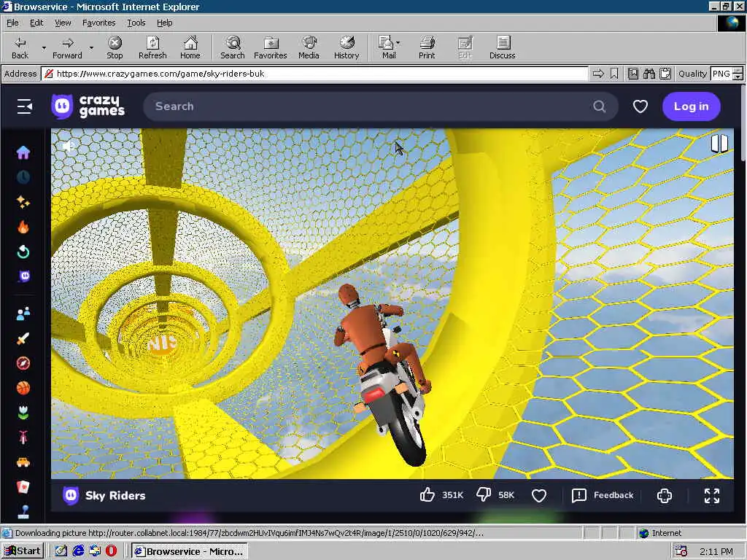This screenshot has width=747, height=560.
Task: Open the Forward history dropdown arrow
Action: [x=91, y=47]
